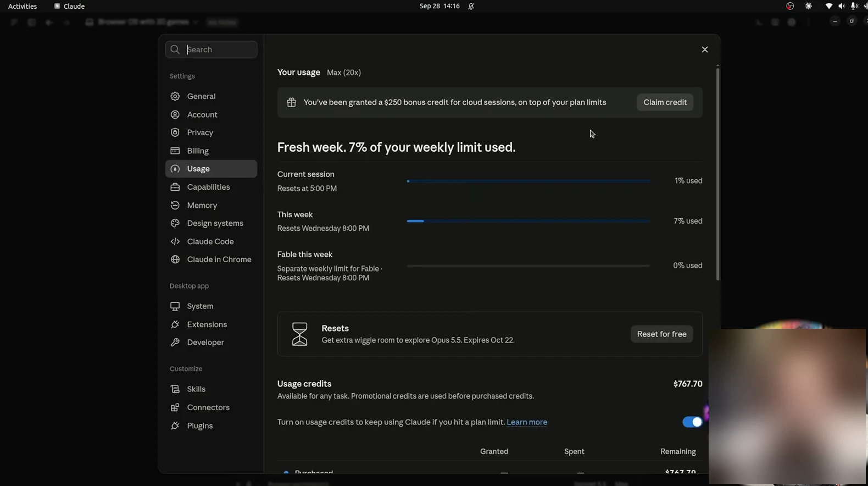Click Reset for free button
868x486 pixels.
[x=661, y=334]
